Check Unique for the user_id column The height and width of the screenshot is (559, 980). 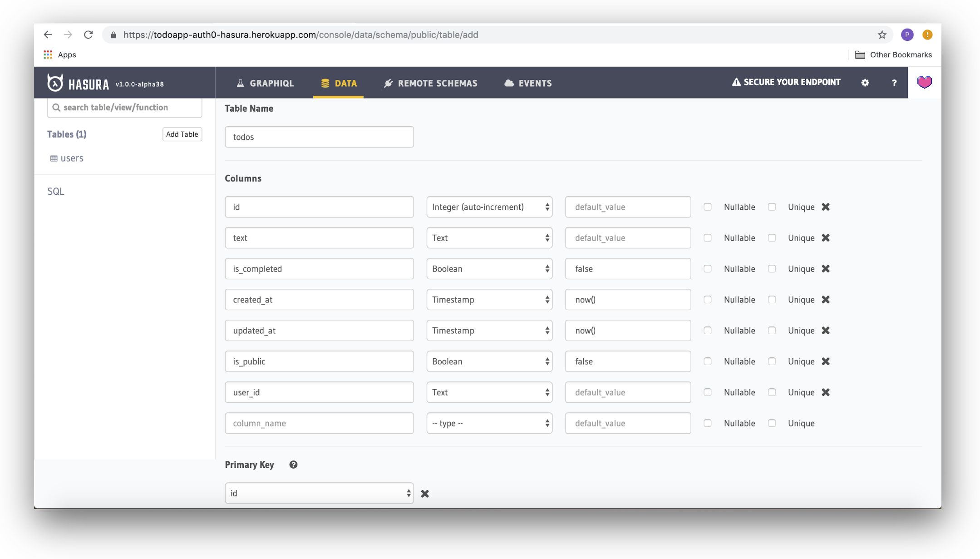point(772,392)
